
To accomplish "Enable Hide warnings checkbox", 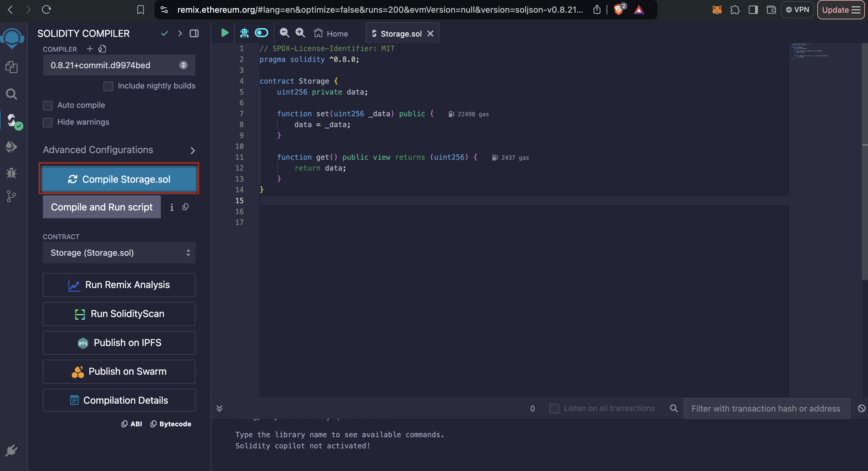I will [47, 122].
